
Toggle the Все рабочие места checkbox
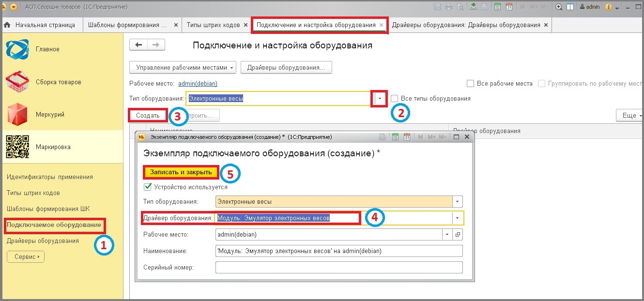[470, 83]
